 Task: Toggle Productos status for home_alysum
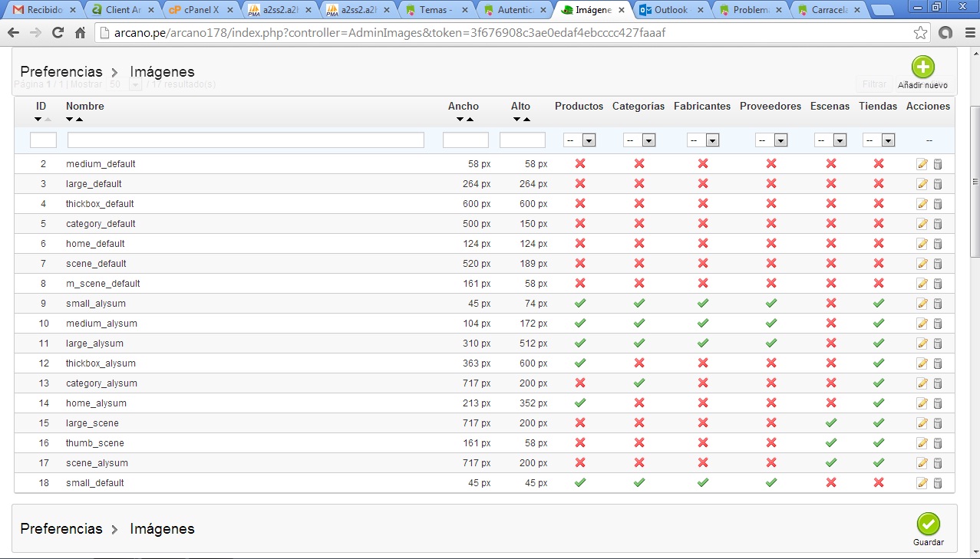tap(580, 403)
